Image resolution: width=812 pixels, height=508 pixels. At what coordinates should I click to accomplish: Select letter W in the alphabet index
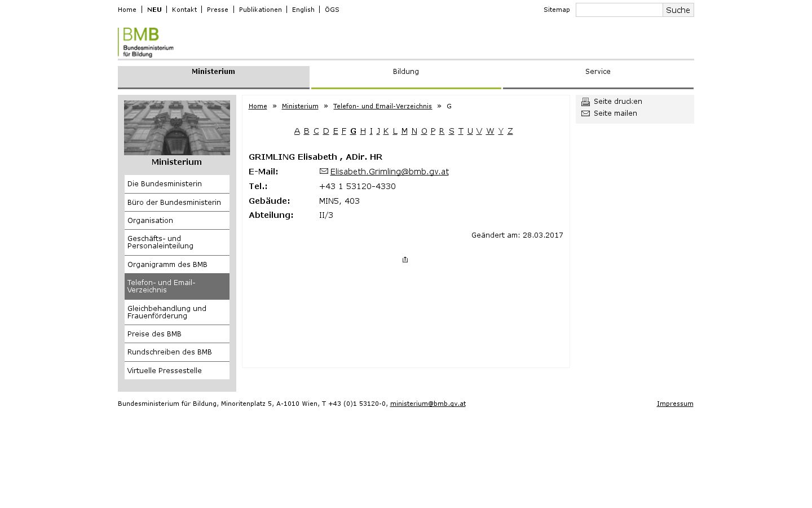[x=490, y=131]
